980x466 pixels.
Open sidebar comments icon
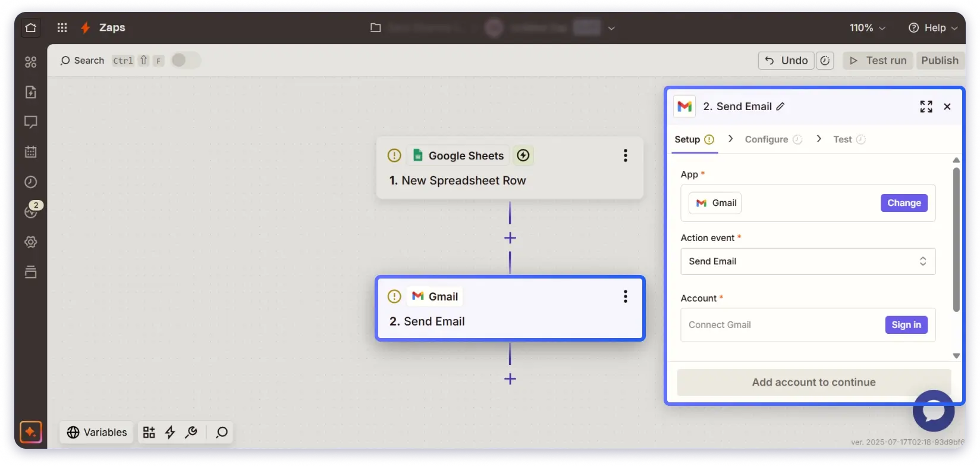click(x=31, y=122)
